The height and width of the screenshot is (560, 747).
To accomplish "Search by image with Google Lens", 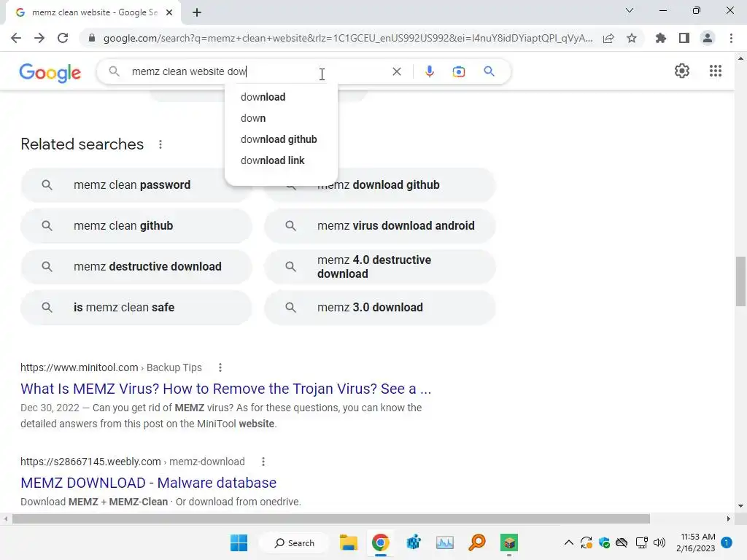I will coord(458,71).
